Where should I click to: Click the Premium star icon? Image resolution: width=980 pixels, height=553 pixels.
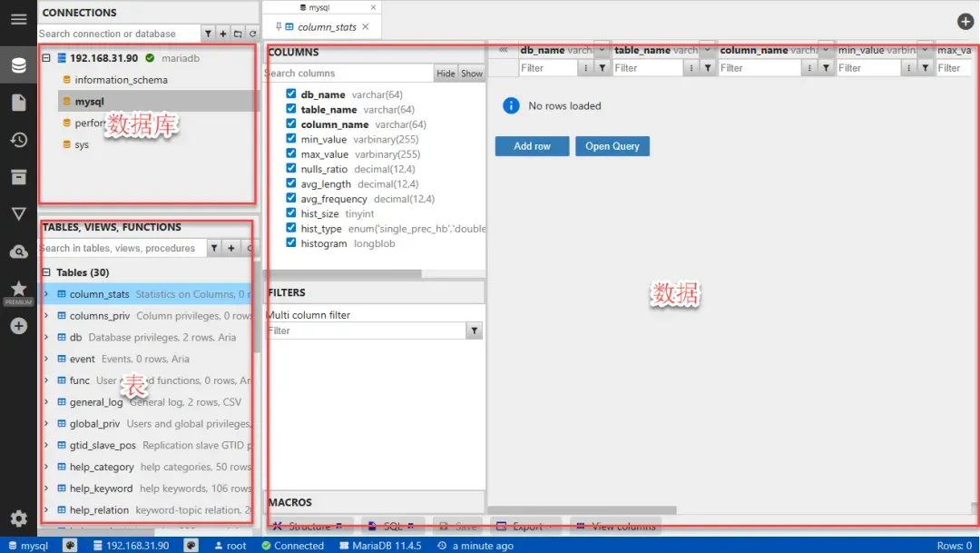18,289
